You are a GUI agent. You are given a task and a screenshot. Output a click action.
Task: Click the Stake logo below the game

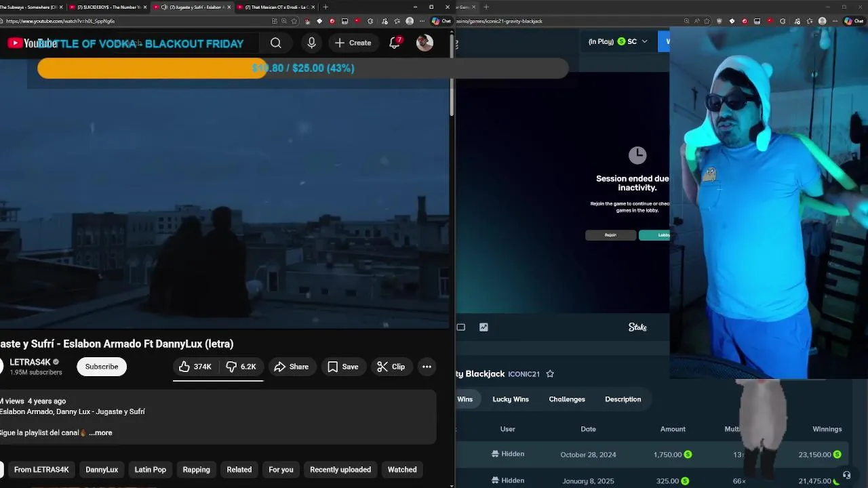click(637, 327)
